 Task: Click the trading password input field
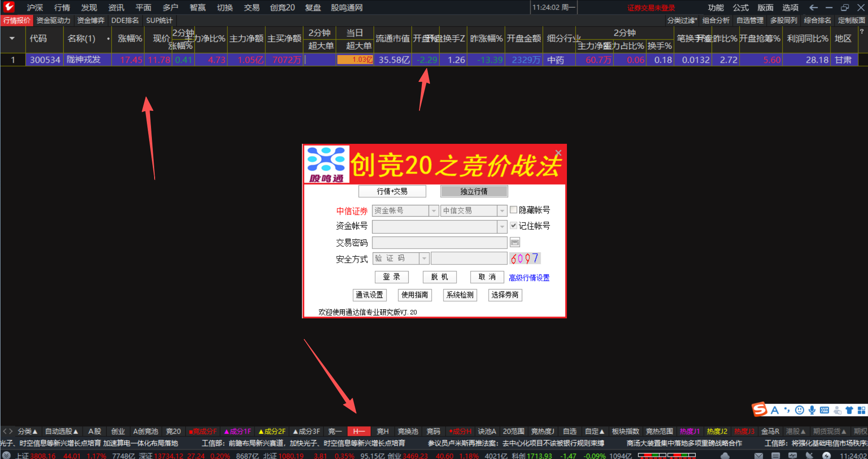point(439,242)
